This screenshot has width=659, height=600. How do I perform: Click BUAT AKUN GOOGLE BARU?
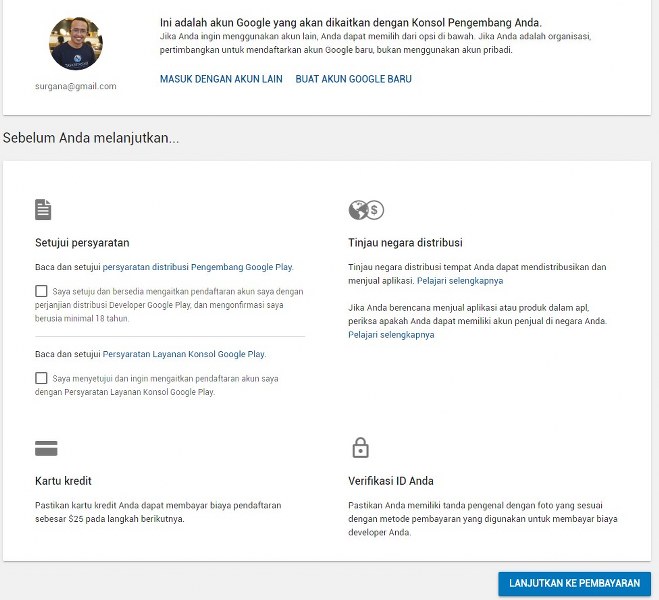click(353, 79)
